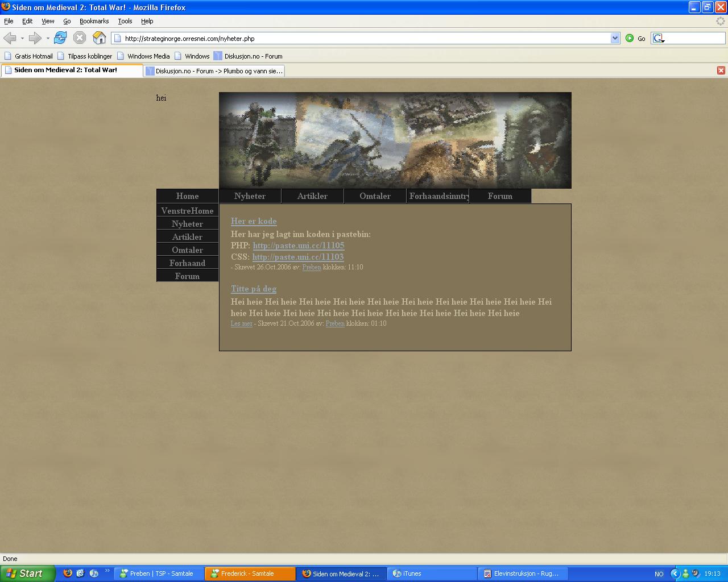Click Artikler in the left sidebar
The image size is (728, 582).
[187, 237]
